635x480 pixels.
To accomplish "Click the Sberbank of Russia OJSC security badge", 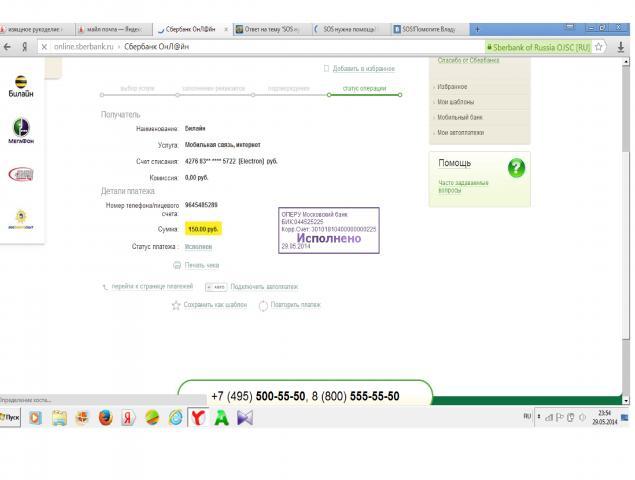I will coord(538,47).
